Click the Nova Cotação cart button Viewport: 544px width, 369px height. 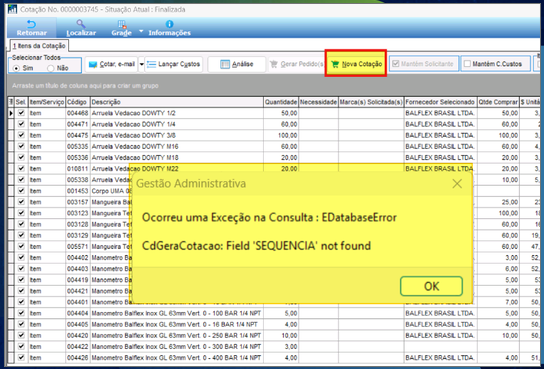pyautogui.click(x=356, y=64)
